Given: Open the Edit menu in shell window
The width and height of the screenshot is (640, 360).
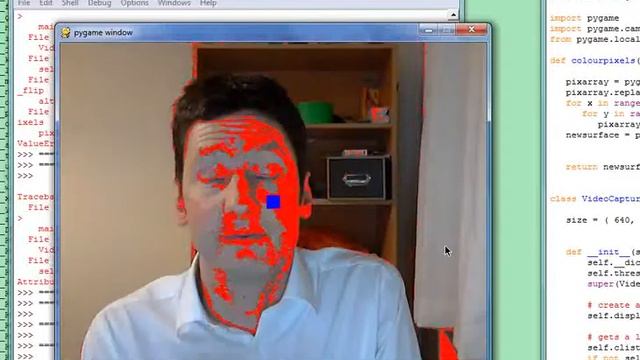Looking at the screenshot, I should [46, 3].
